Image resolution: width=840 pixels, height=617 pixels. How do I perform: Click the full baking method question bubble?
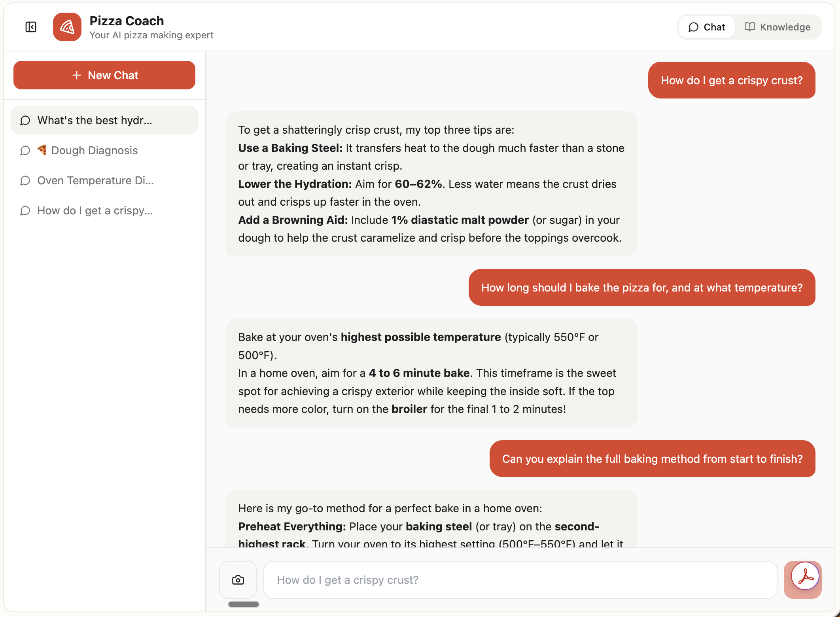click(652, 459)
